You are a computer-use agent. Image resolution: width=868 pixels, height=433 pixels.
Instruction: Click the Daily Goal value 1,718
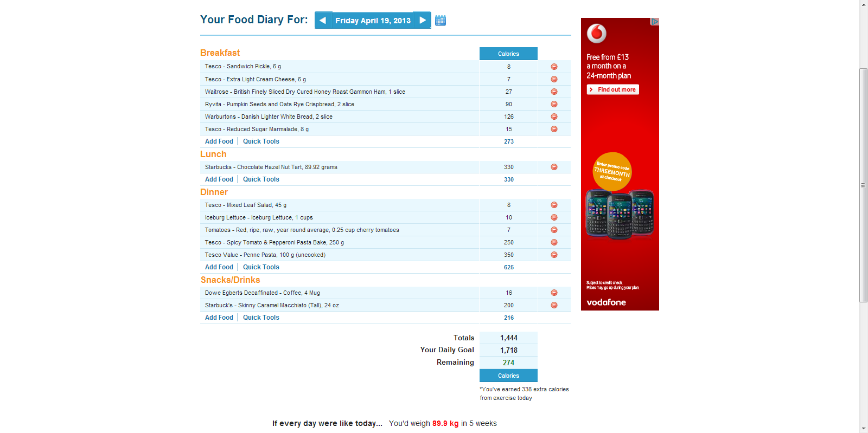(x=508, y=350)
